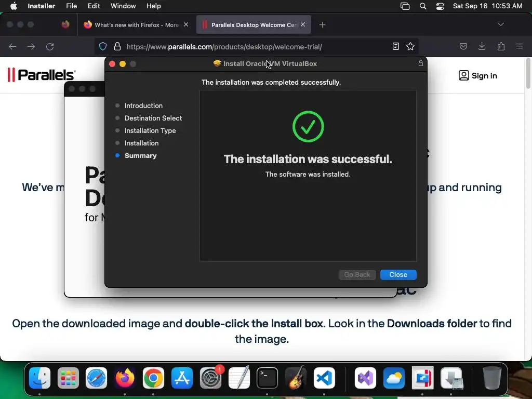Open System Settings from the Dock
Viewport: 532px width, 399px height.
pos(211,378)
